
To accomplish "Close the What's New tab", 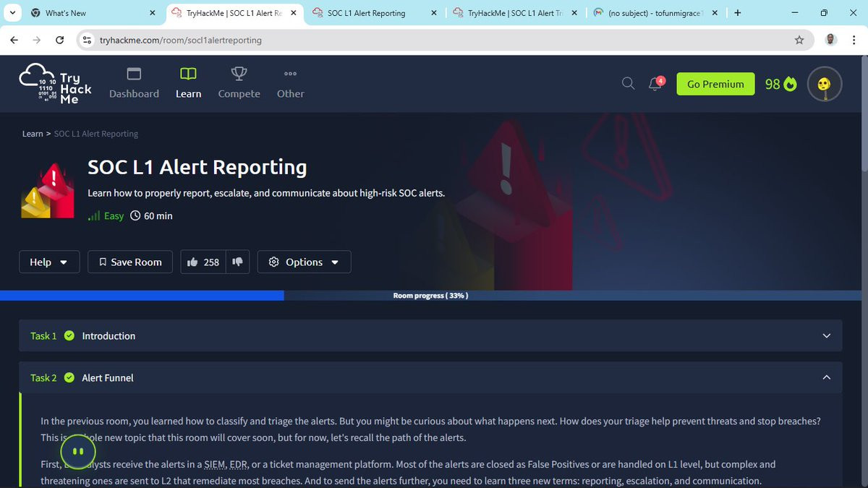I will [x=152, y=13].
